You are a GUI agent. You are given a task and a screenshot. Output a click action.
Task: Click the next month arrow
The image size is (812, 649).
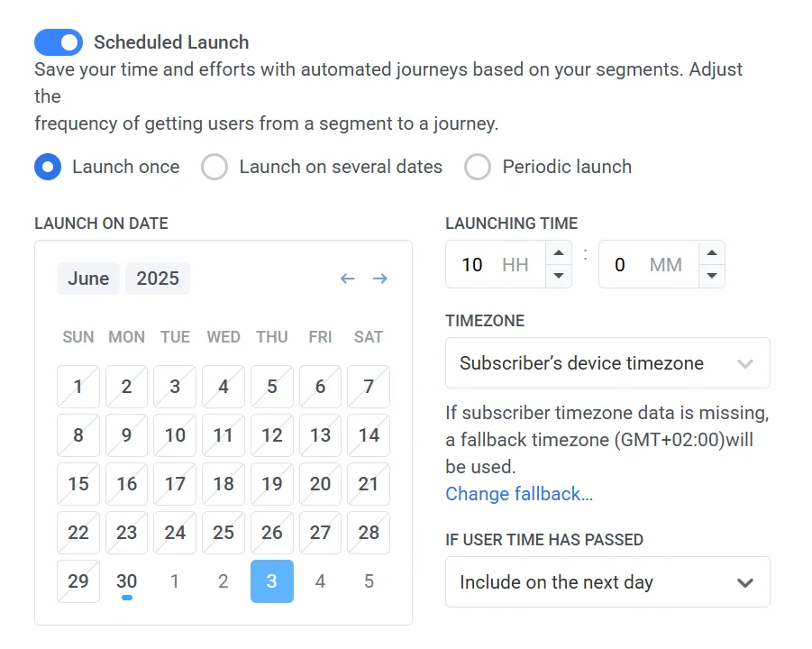tap(379, 279)
